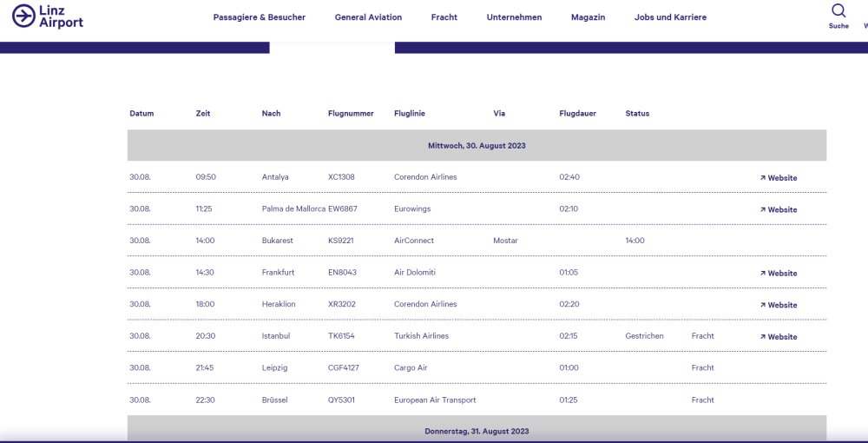Open Passagiere & Besucher menu
Image resolution: width=868 pixels, height=443 pixels.
259,17
